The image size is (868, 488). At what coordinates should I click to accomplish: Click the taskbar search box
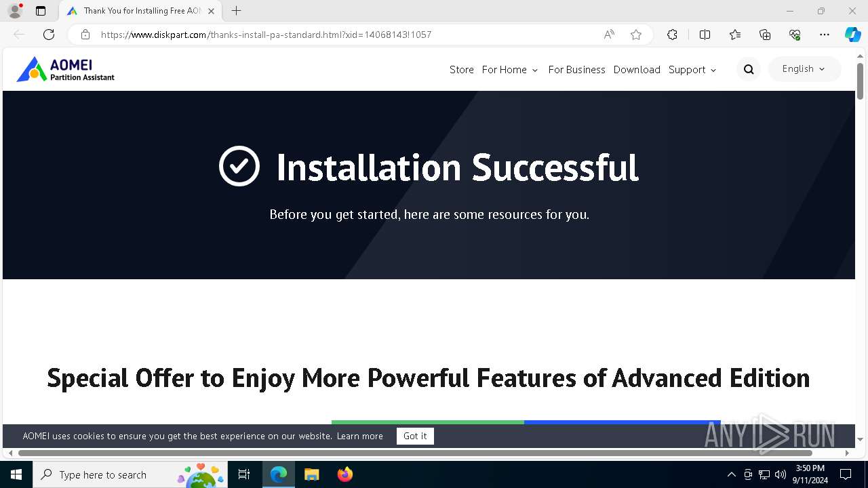tap(131, 474)
